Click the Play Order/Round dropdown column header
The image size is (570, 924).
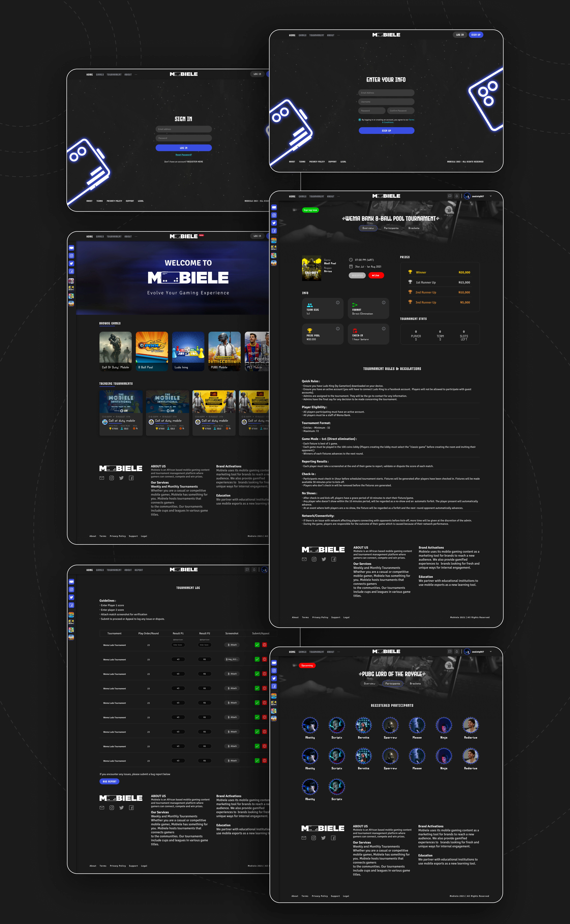pos(149,633)
